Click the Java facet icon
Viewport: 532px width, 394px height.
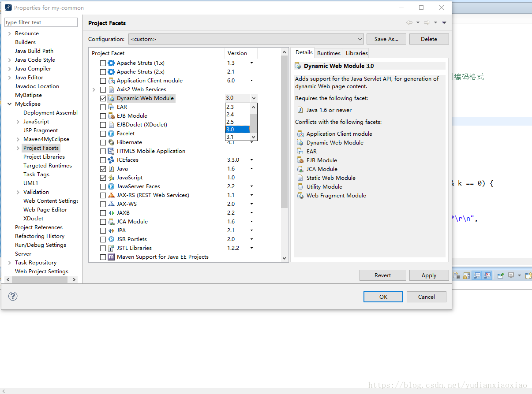click(111, 169)
